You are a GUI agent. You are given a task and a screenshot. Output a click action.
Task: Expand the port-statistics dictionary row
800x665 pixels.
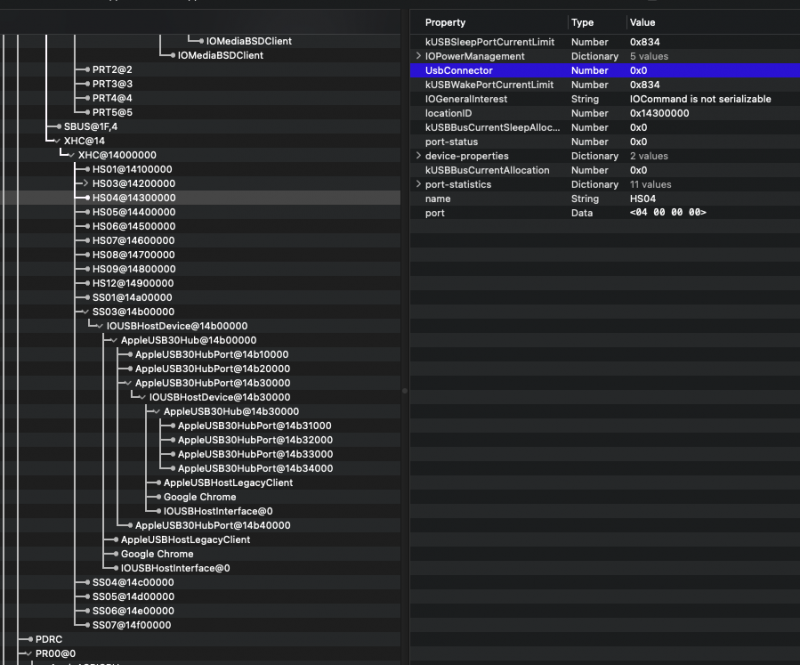[x=418, y=185]
